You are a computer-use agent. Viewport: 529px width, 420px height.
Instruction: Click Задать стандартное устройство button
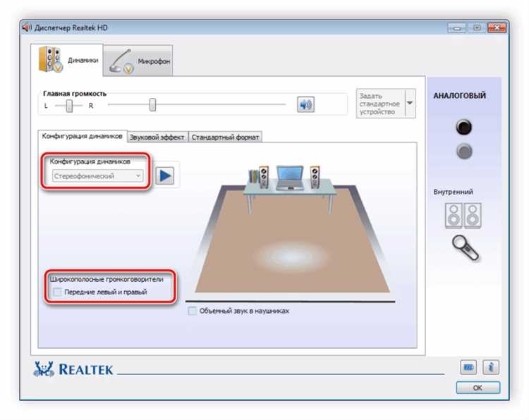(381, 104)
